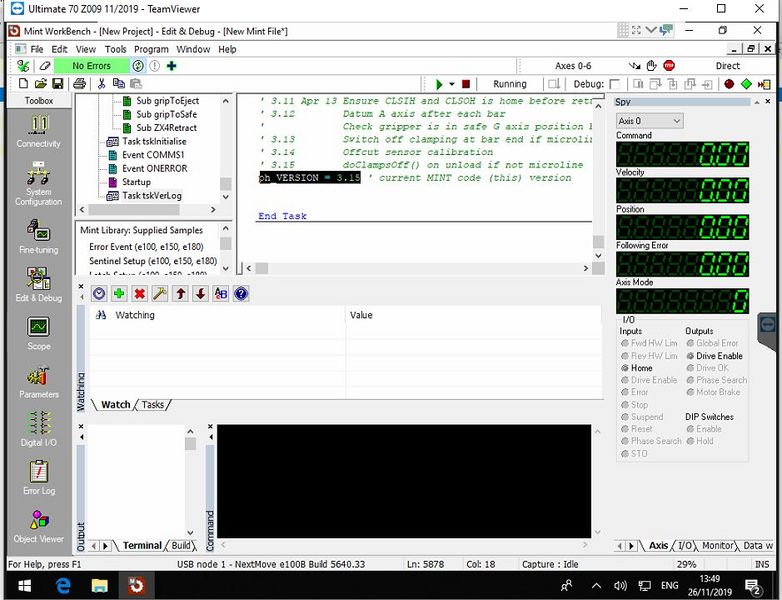Toggle Motor Brake output indicator
Viewport: 782px width, 600px height.
pos(690,392)
